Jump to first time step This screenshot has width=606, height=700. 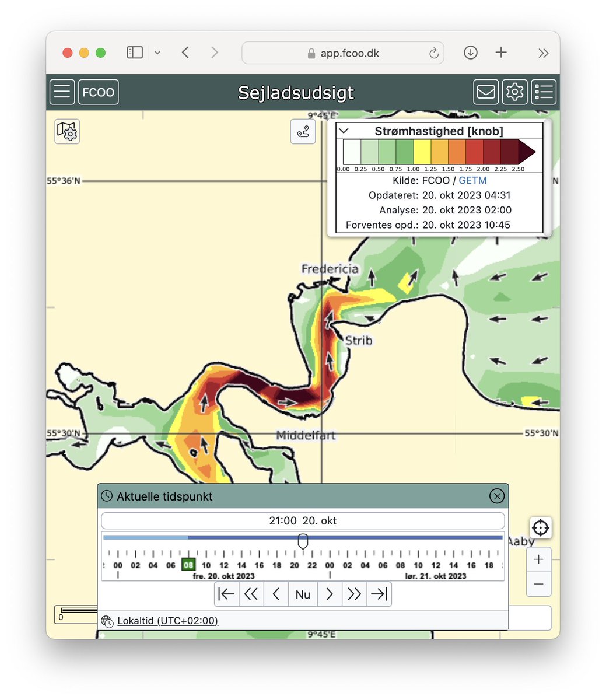227,594
